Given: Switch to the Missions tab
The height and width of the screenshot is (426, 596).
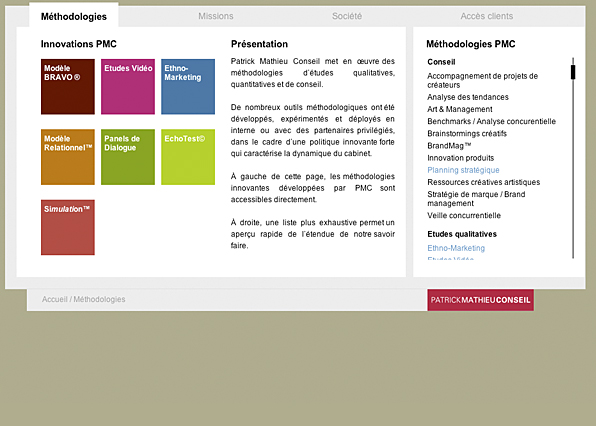Looking at the screenshot, I should (216, 16).
